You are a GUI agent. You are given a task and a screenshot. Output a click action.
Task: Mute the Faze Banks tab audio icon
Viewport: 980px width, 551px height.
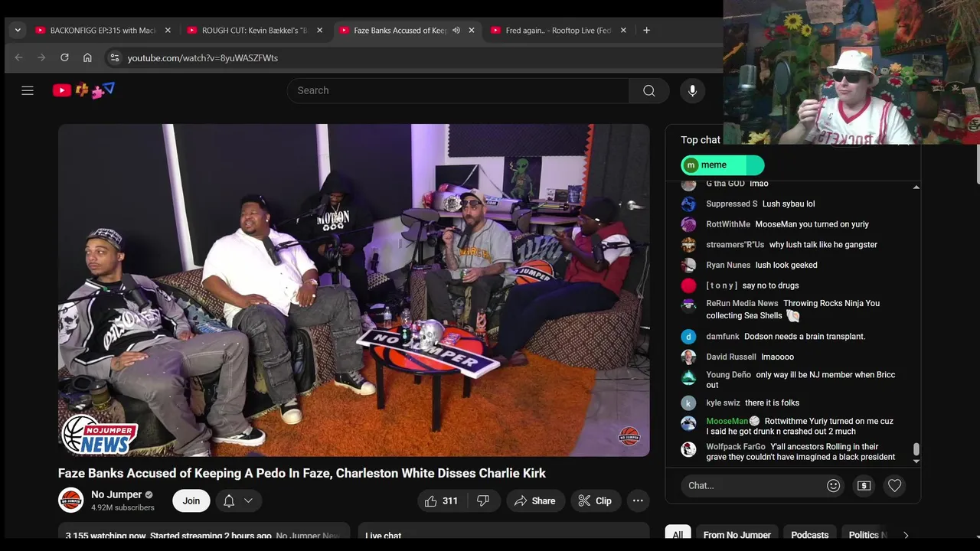(456, 31)
